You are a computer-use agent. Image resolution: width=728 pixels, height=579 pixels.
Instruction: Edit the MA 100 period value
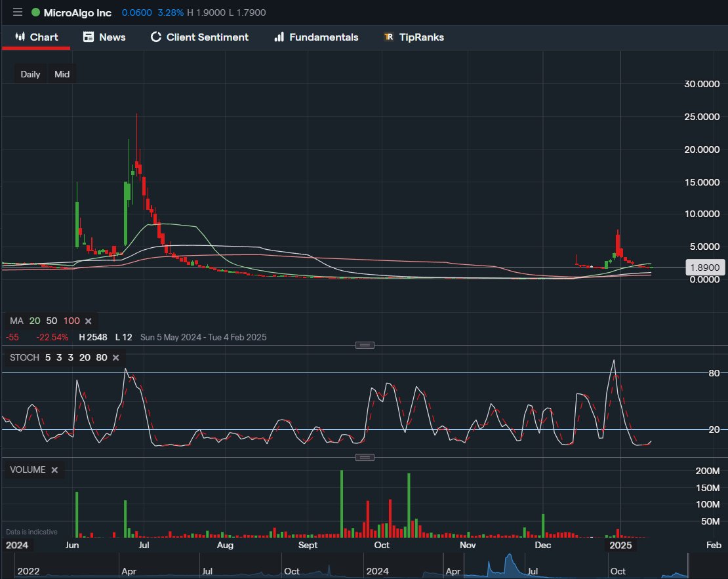tap(71, 321)
